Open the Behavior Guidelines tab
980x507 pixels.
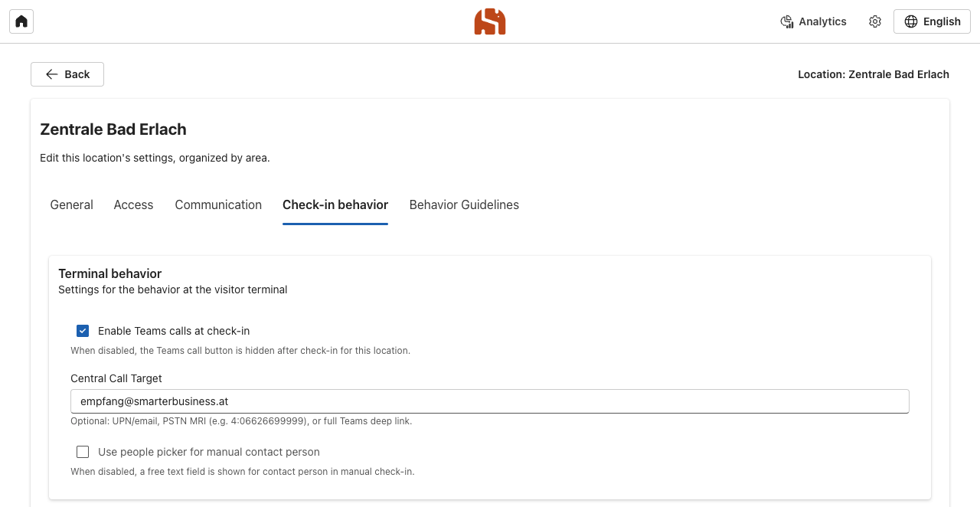(x=464, y=204)
